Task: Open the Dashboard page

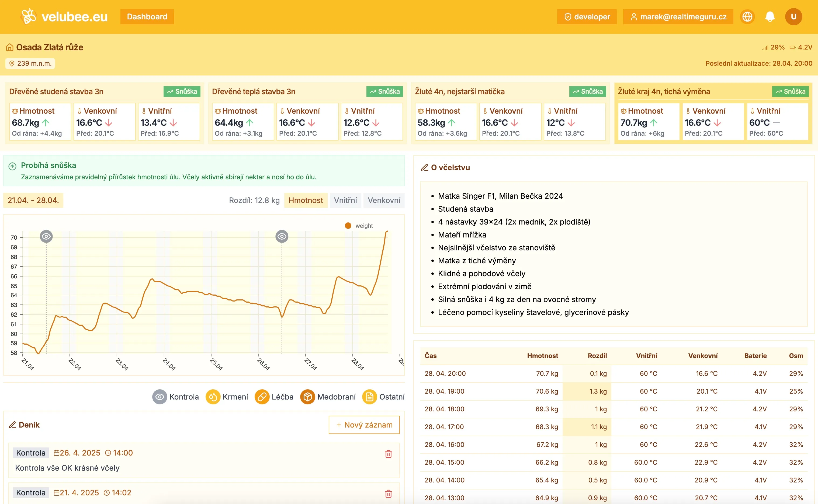Action: [147, 16]
